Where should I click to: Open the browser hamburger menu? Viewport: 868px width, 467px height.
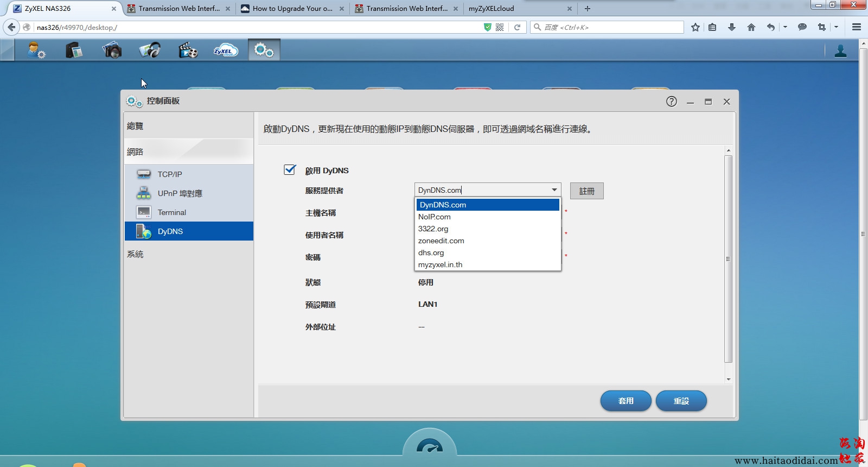click(x=857, y=27)
